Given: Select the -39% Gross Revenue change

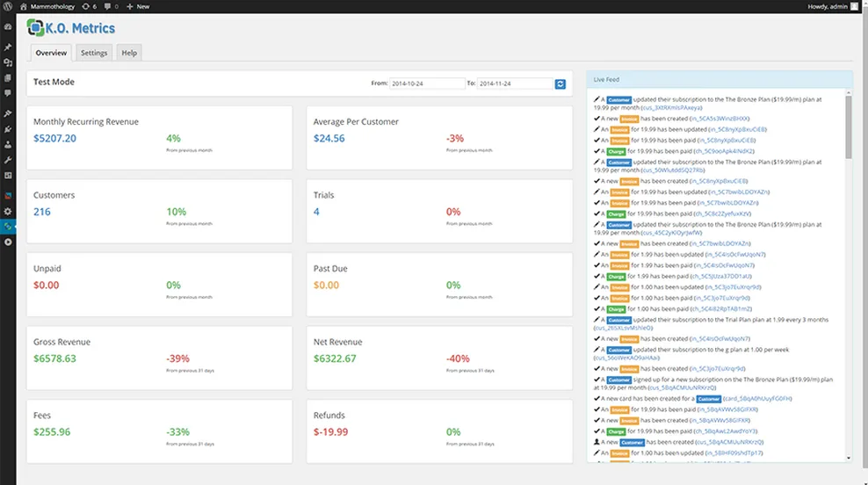Looking at the screenshot, I should (x=177, y=358).
